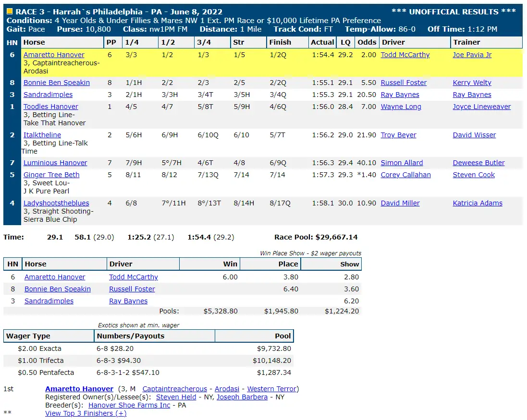Open Toodles Hanover horse page

point(51,107)
